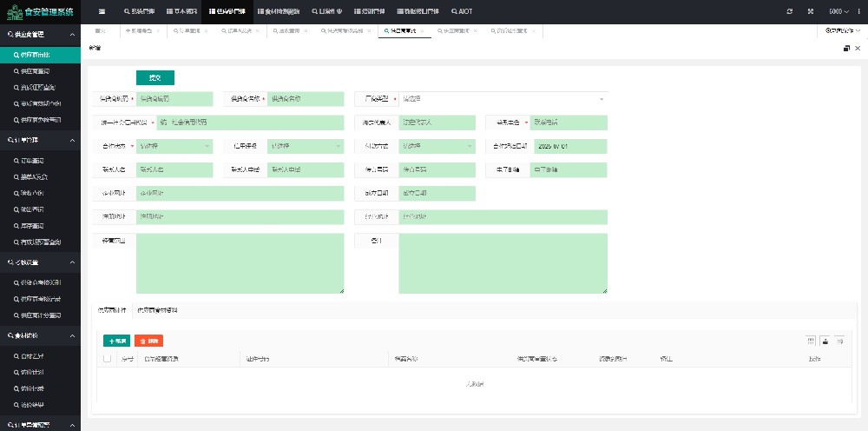868x431 pixels.
Task: Open the wide dropdown in first form row
Action: tap(503, 99)
